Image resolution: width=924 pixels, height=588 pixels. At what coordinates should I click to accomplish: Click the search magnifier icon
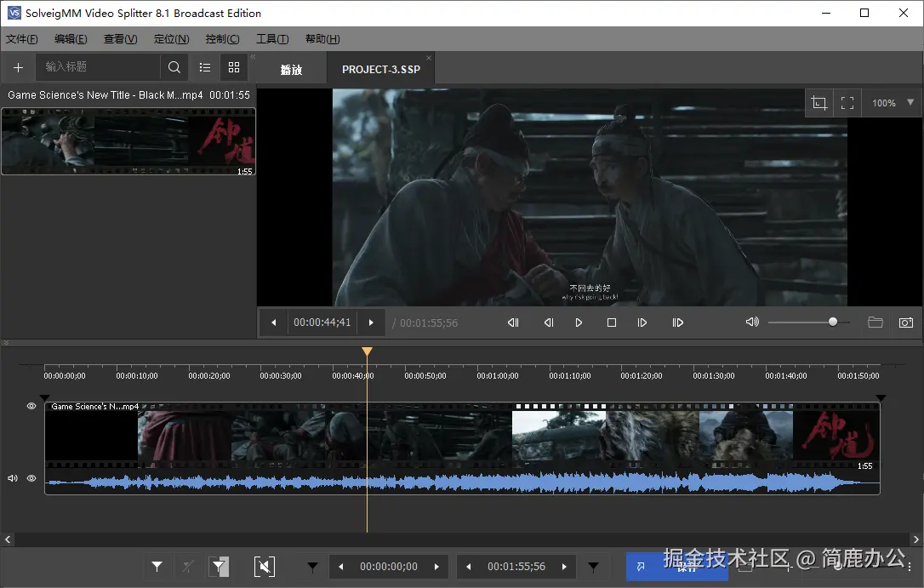174,67
